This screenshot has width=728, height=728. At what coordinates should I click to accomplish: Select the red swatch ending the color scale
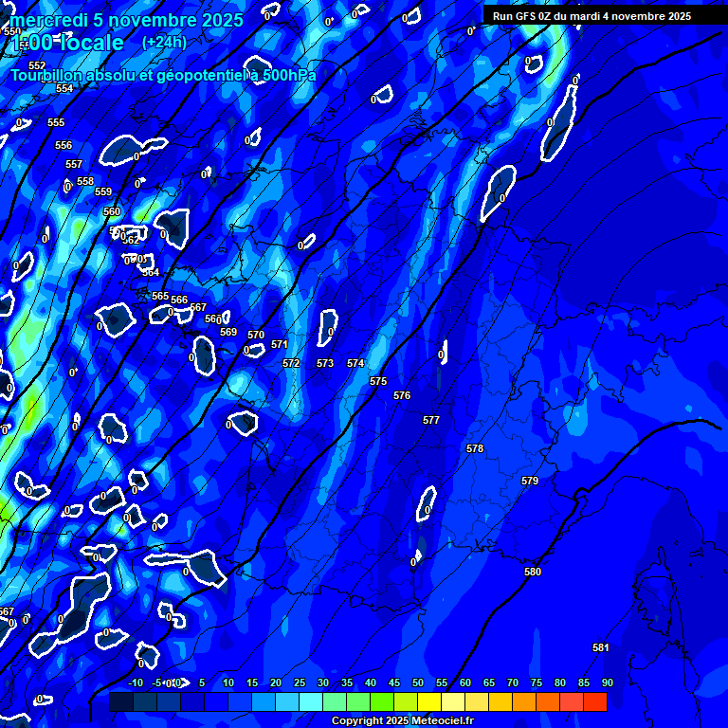[594, 702]
